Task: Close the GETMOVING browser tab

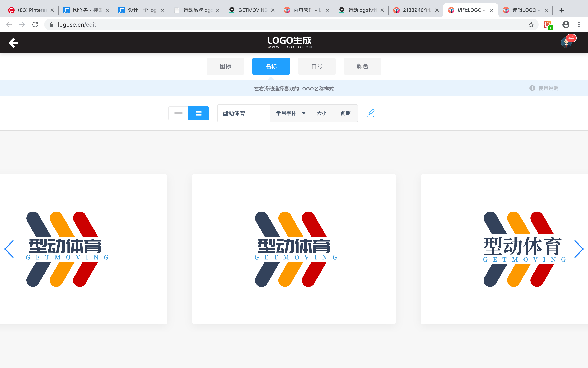Action: click(273, 10)
